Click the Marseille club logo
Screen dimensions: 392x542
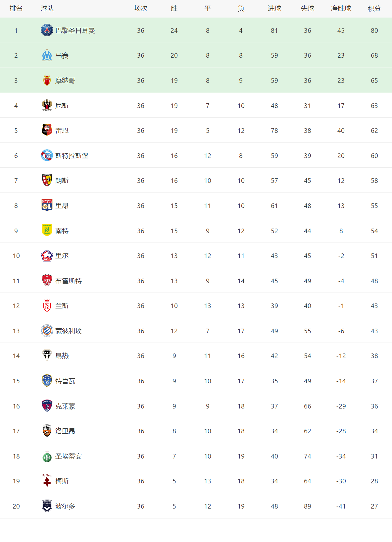point(47,55)
